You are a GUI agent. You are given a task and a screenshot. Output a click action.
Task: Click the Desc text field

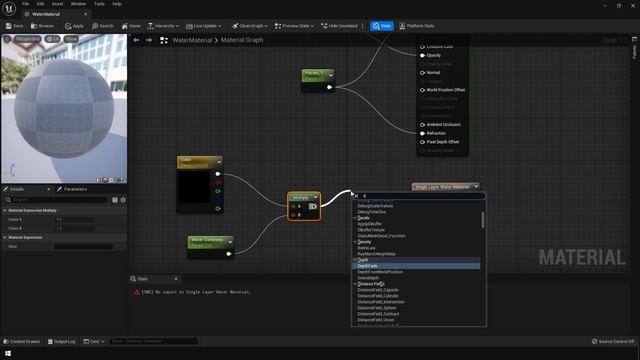coord(83,246)
